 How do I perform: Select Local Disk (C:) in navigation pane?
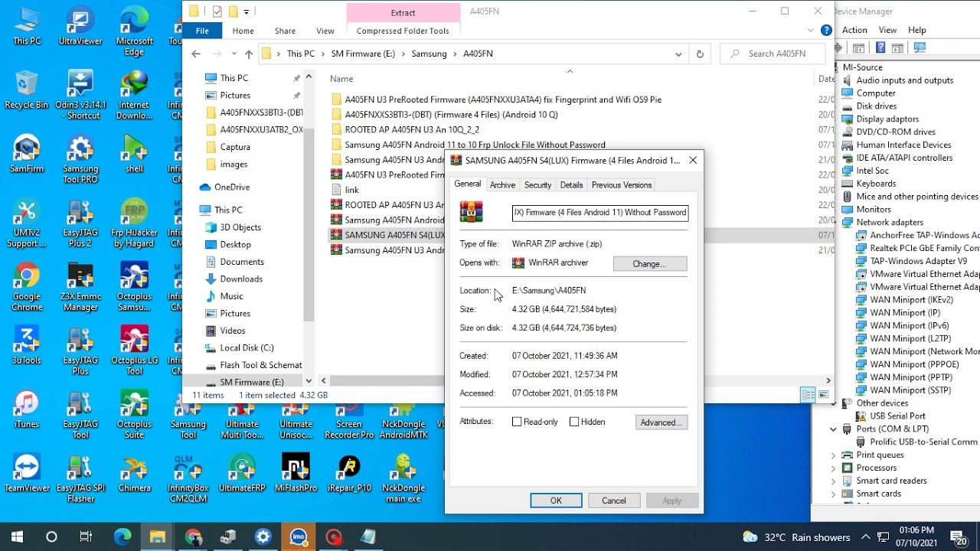(247, 347)
